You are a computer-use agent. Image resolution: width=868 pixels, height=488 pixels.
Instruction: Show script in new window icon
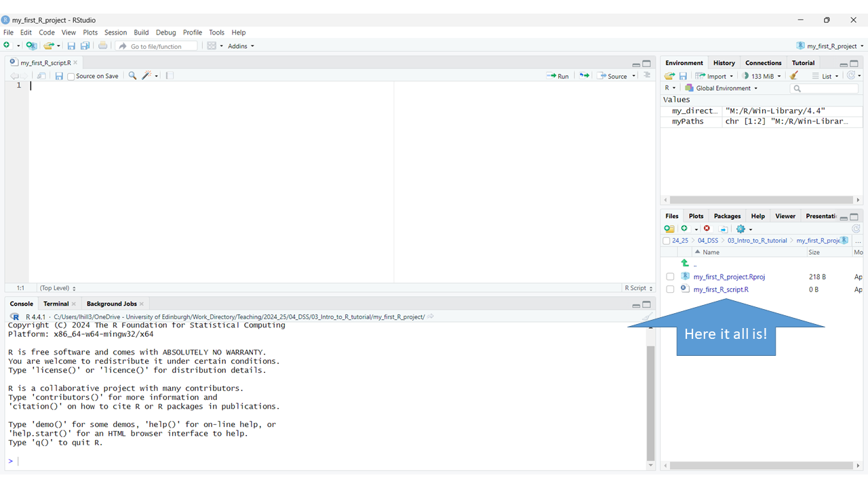click(x=41, y=76)
